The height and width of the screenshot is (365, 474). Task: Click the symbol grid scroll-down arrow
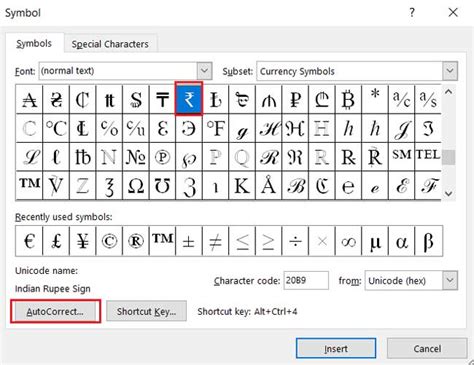click(x=449, y=193)
